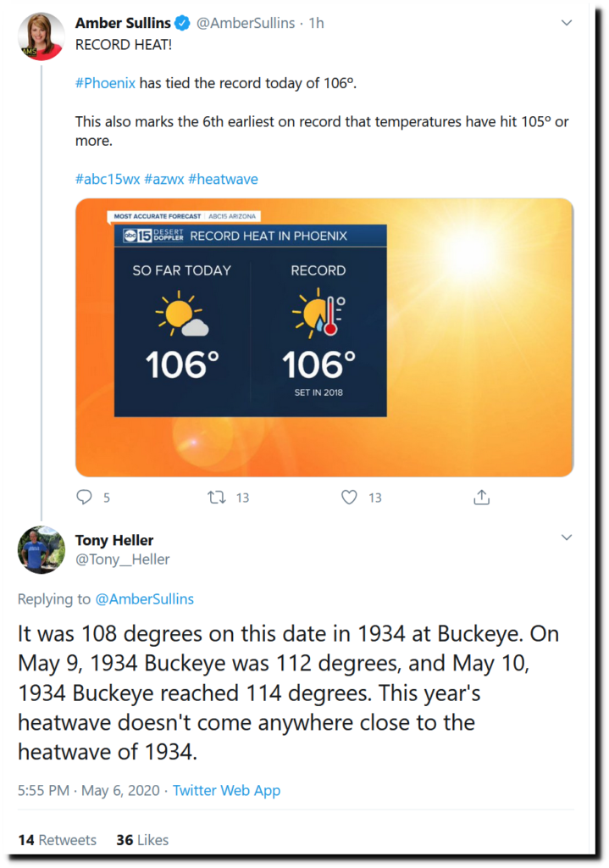View the 14 Retweets list
Viewport: 609px width, 868px height.
click(x=57, y=840)
